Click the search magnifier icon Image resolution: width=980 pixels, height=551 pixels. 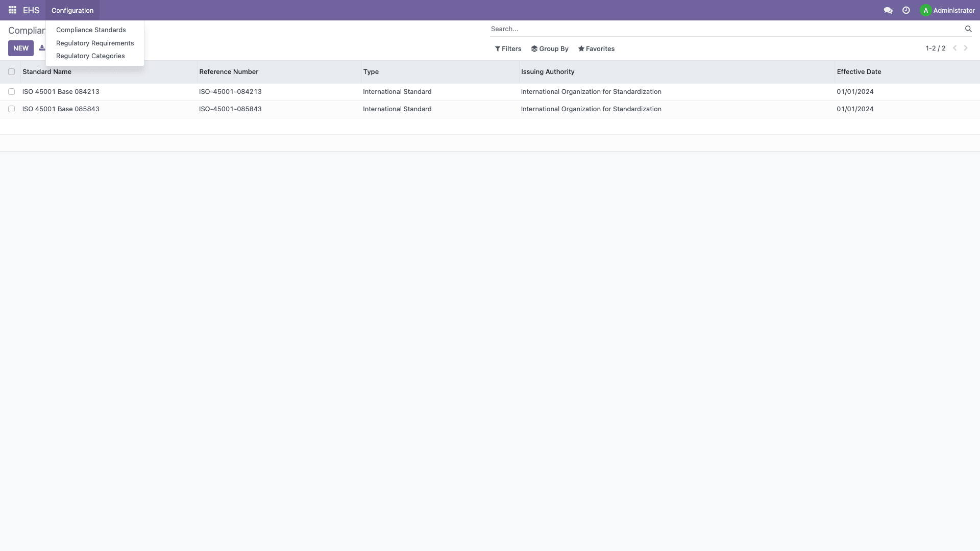click(968, 29)
